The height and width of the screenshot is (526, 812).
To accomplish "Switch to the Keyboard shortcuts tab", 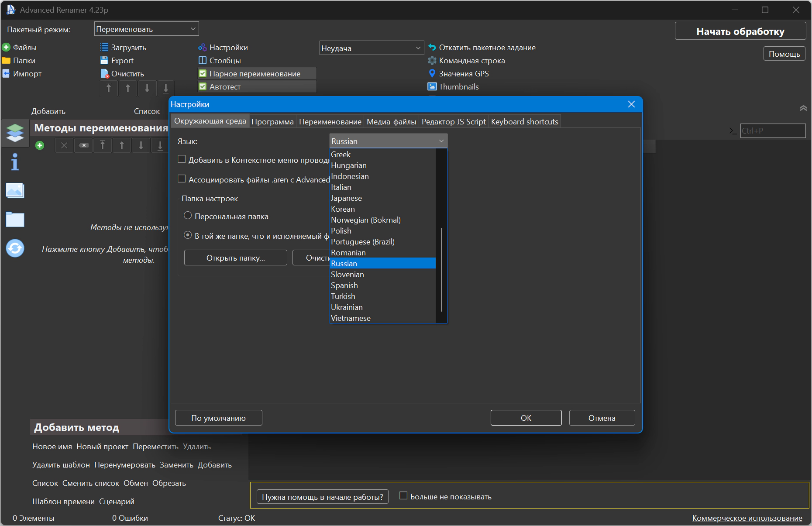I will (x=525, y=121).
